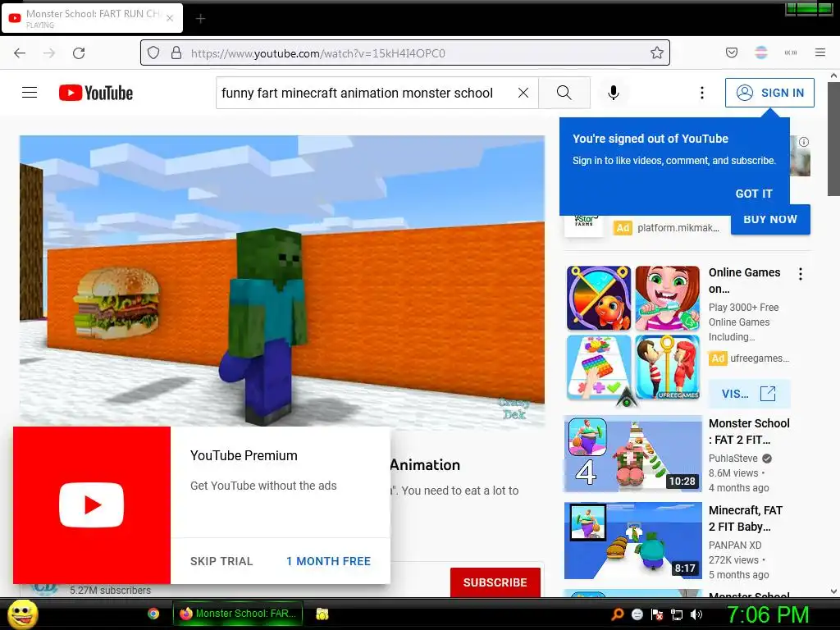Image resolution: width=840 pixels, height=630 pixels.
Task: Open the tracking protection shield icon
Action: pyautogui.click(x=153, y=53)
